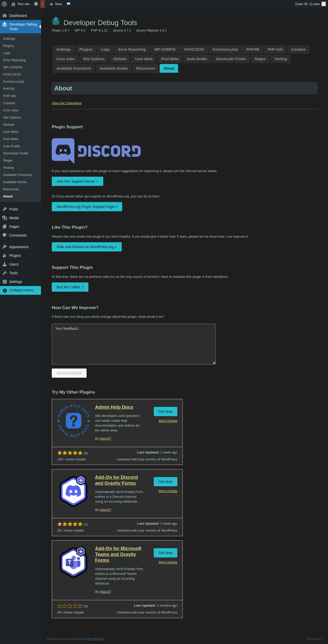Click the WordPress logo in the admin bar

click(x=4, y=4)
